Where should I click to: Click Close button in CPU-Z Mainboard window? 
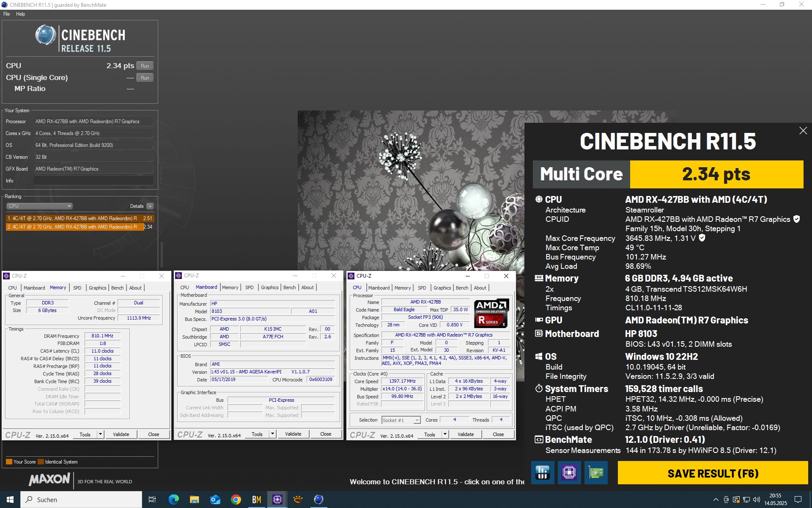point(326,434)
